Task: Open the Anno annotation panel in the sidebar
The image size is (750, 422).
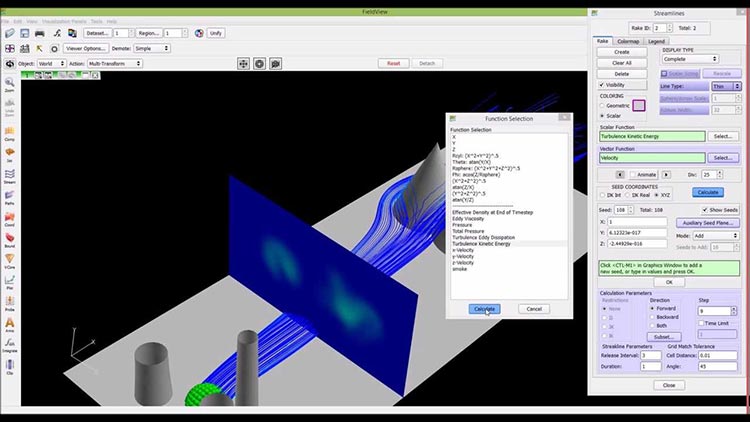Action: pos(10,325)
